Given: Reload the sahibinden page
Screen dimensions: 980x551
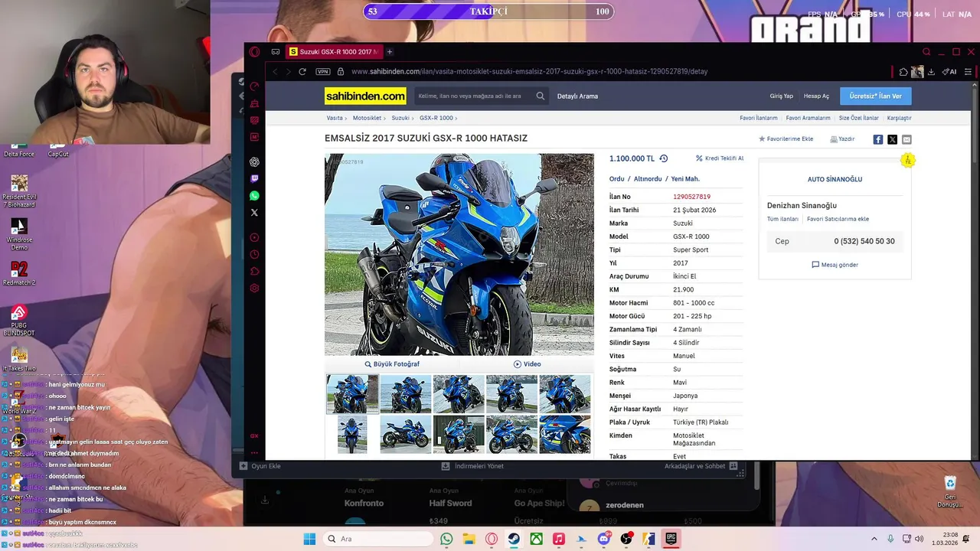Looking at the screenshot, I should pos(302,71).
